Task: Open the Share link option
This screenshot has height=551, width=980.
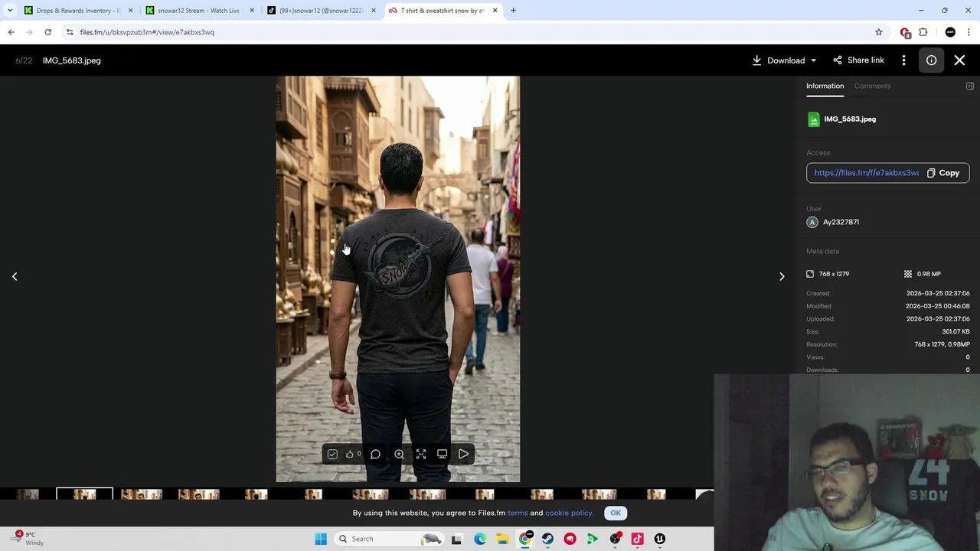Action: tap(858, 60)
